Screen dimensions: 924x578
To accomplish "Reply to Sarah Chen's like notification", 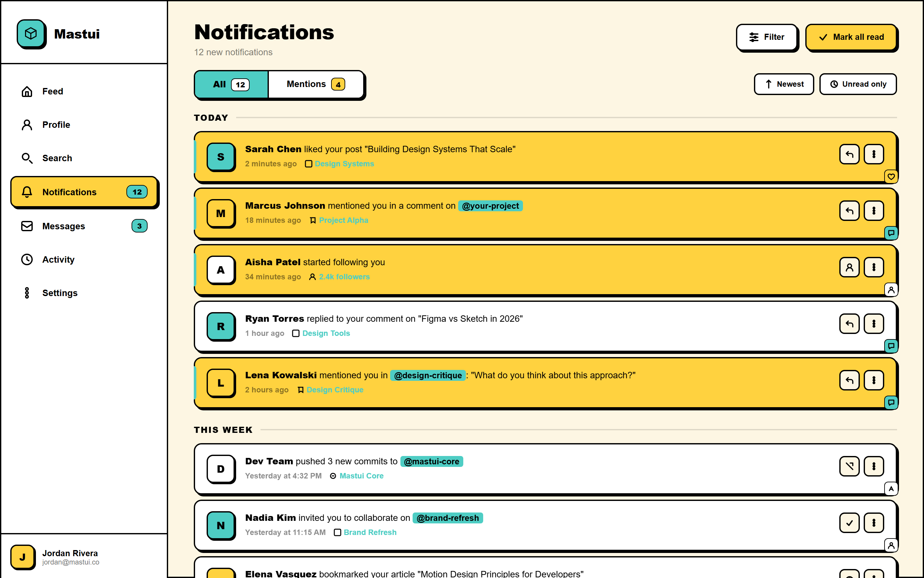I will coord(849,154).
